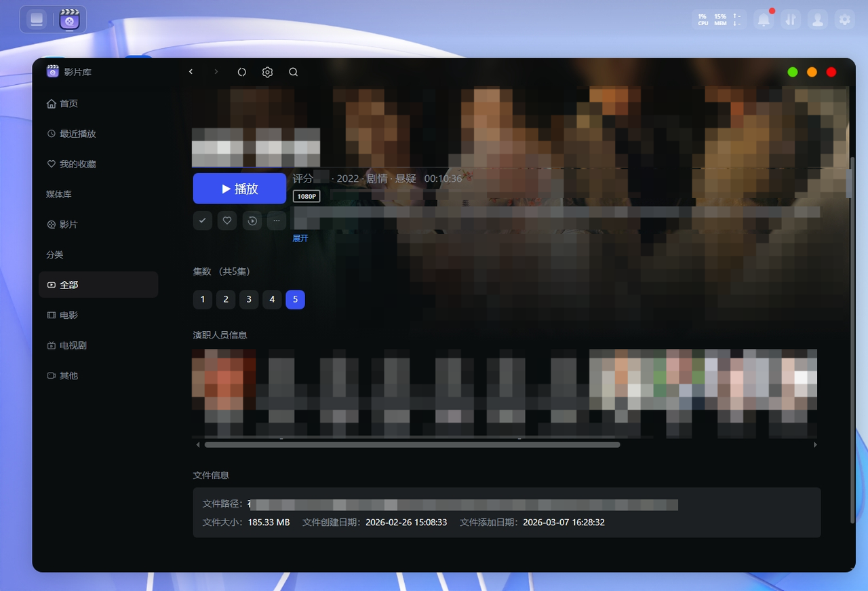Click the creation date 2026-02-26 15:08:33

tap(406, 522)
